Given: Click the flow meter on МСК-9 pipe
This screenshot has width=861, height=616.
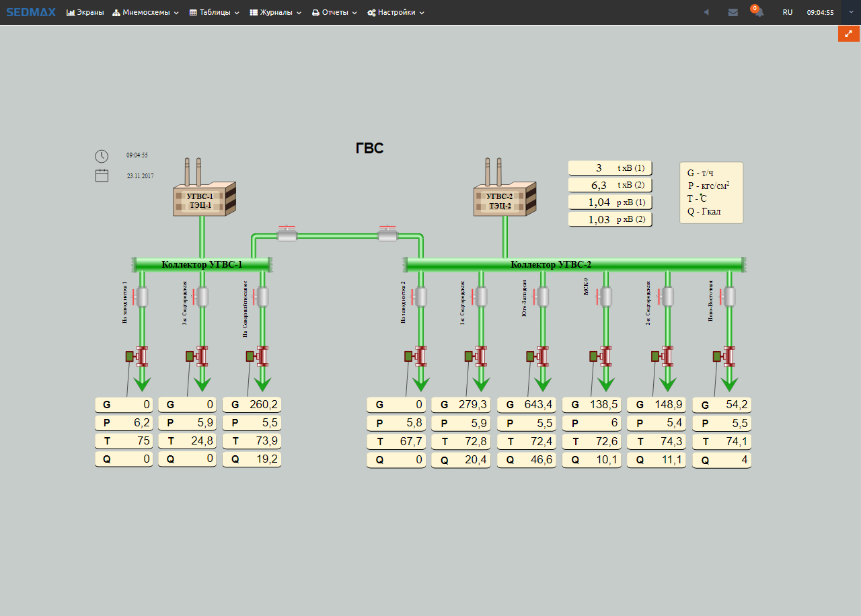Looking at the screenshot, I should (605, 356).
